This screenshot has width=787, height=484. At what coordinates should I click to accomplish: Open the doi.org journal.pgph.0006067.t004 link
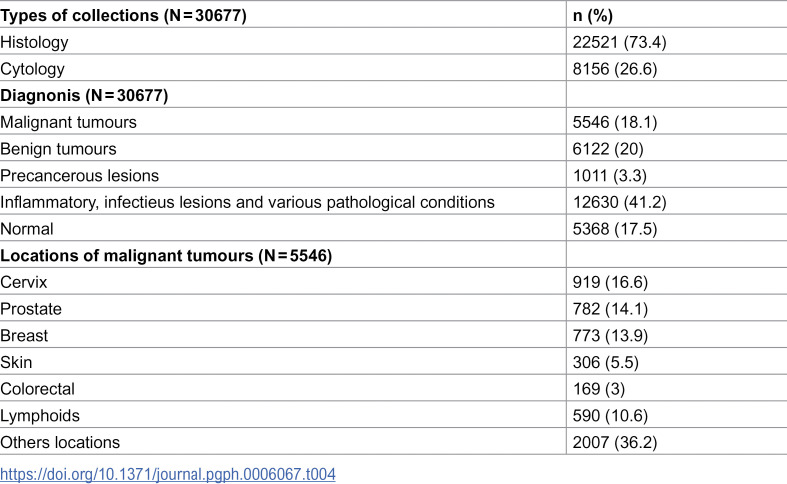click(x=168, y=474)
